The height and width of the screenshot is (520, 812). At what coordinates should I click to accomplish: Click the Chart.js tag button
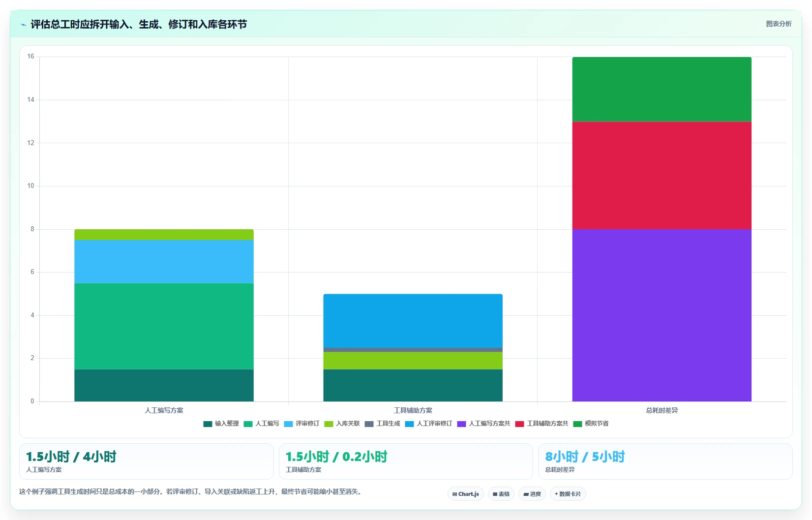pos(466,494)
